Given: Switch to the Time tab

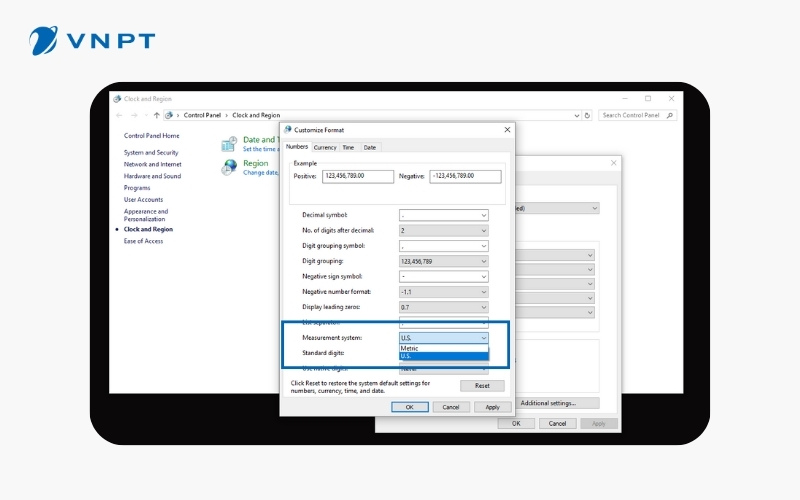Looking at the screenshot, I should click(348, 147).
